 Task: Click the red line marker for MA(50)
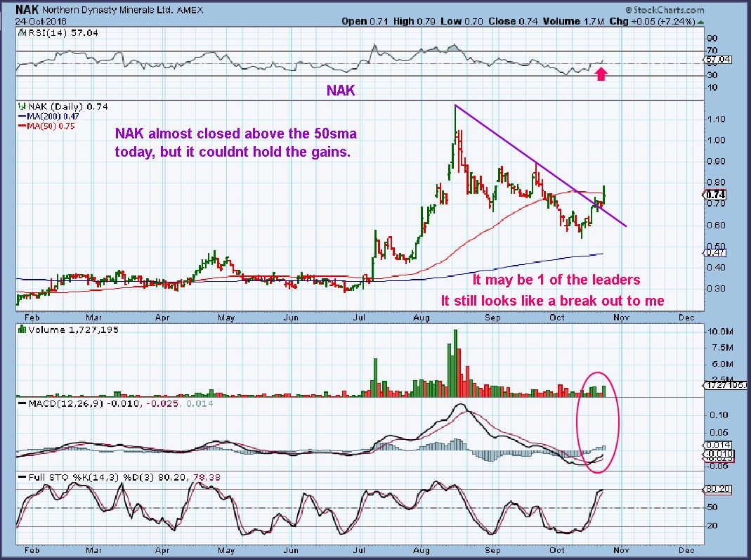coord(22,126)
